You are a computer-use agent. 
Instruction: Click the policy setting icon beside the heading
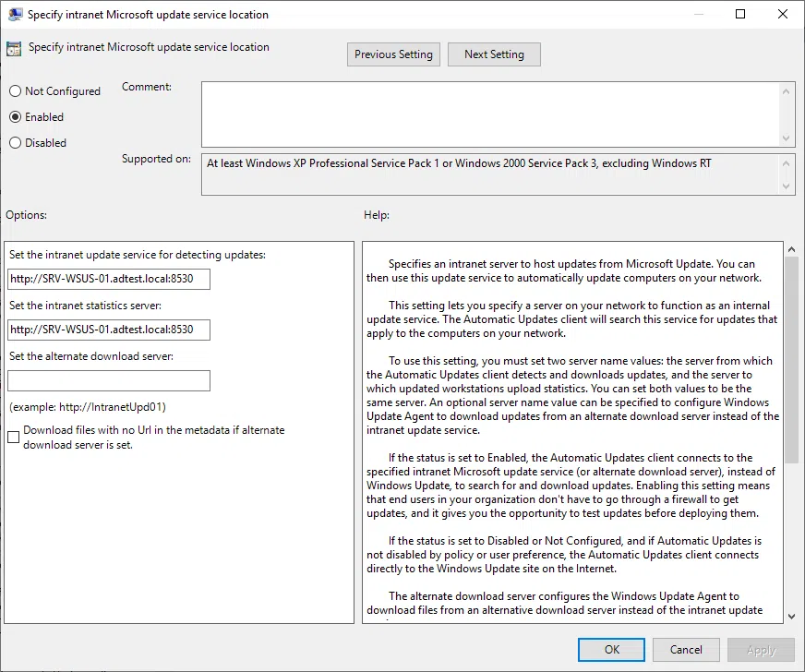[14, 50]
